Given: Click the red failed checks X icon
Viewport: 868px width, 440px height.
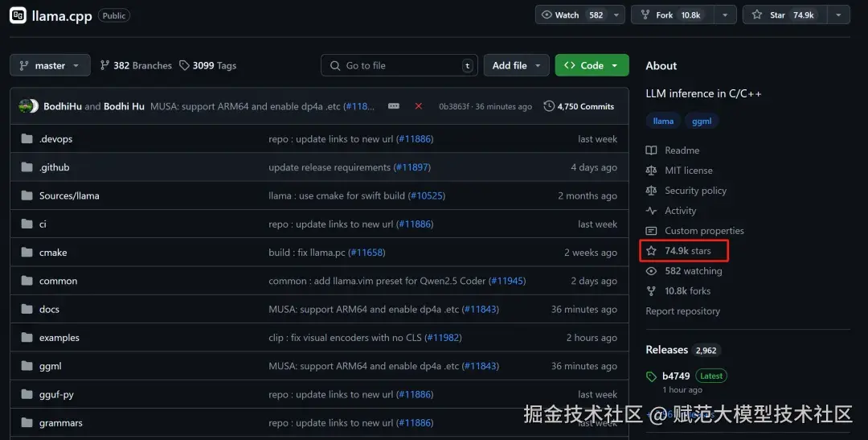Looking at the screenshot, I should pyautogui.click(x=419, y=106).
